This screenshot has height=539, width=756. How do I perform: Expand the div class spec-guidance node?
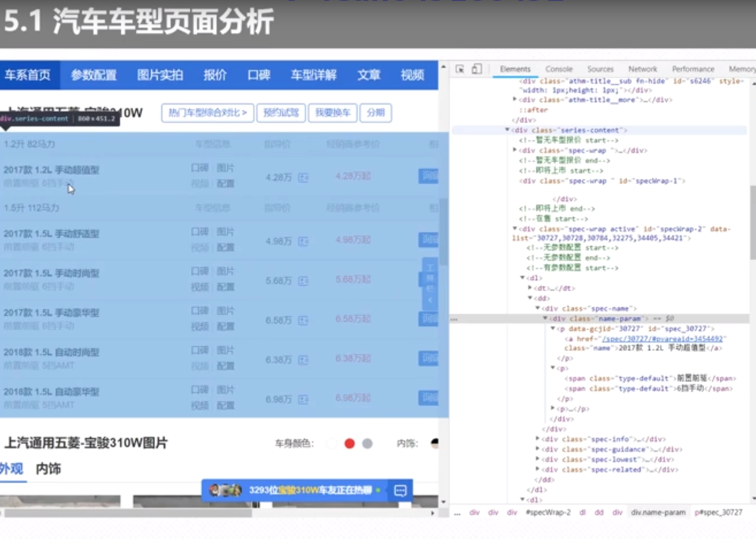(x=537, y=449)
